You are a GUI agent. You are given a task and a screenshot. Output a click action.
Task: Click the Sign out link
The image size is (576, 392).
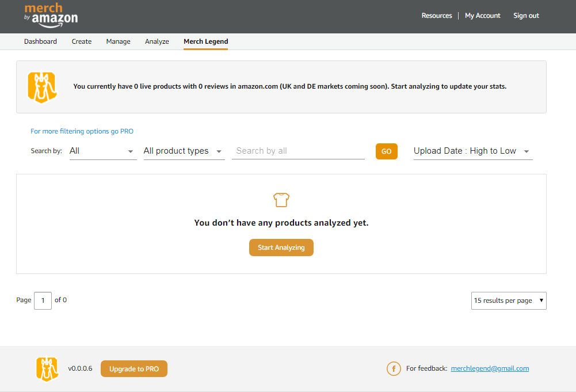click(526, 16)
